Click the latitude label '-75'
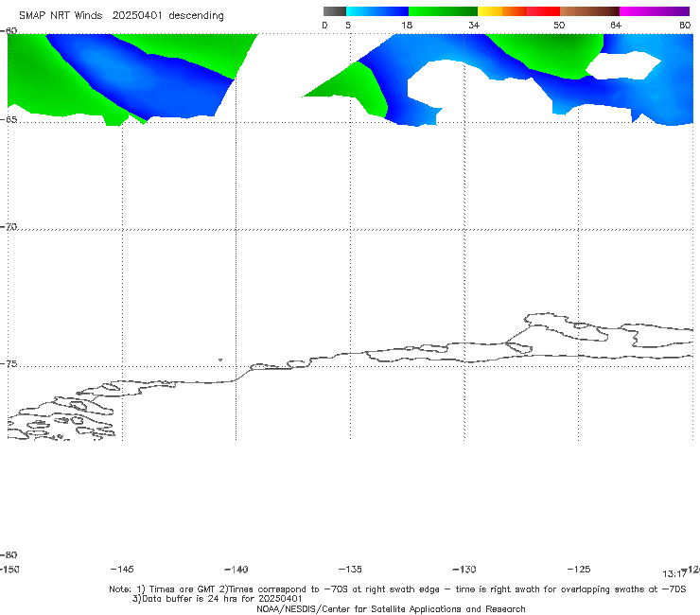 (x=9, y=363)
